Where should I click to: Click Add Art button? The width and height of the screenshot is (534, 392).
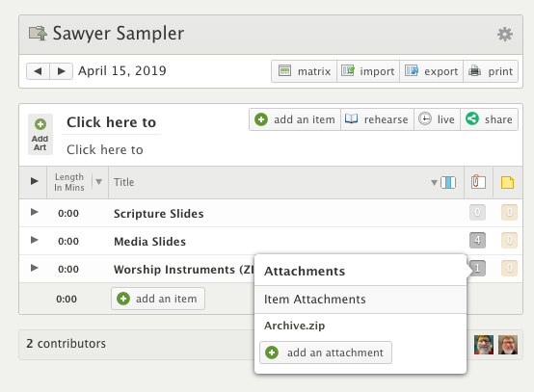40,135
